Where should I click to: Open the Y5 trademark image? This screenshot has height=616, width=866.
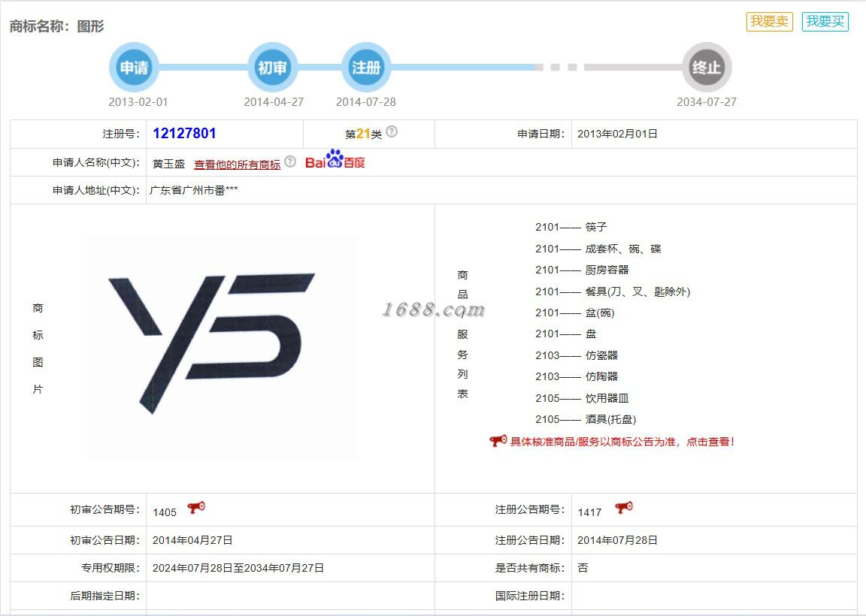tap(222, 348)
